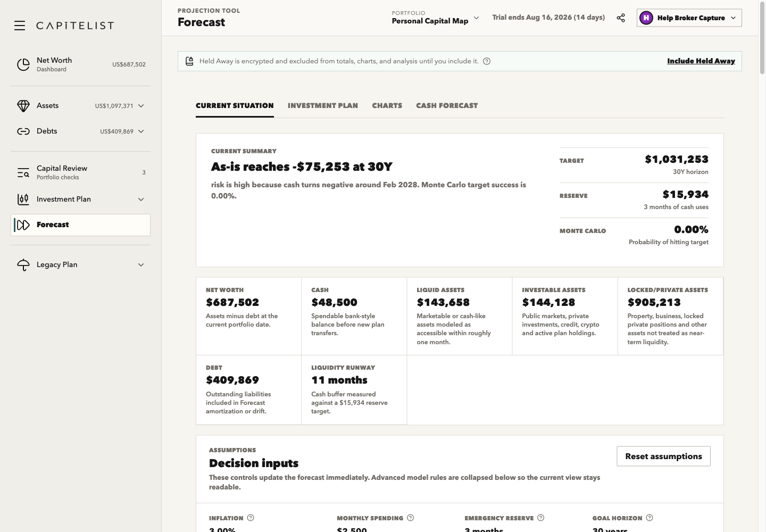
Task: Expand the Legacy Plan chevron
Action: click(141, 265)
